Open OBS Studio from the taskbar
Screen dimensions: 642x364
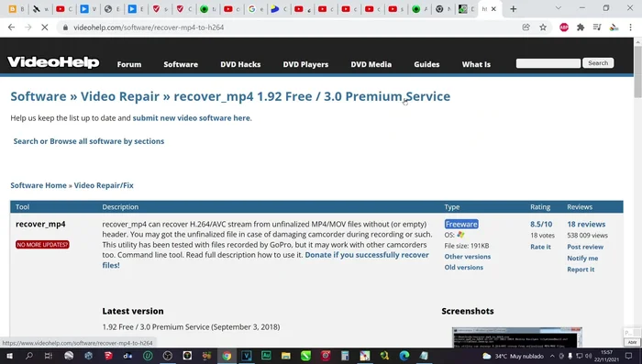(168, 356)
